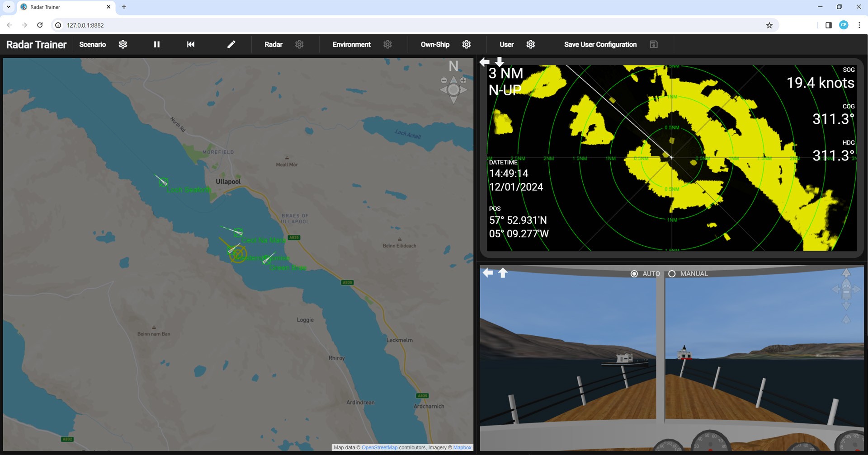868x455 pixels.
Task: Expand the radar panel leftward with the arrow
Action: [484, 61]
